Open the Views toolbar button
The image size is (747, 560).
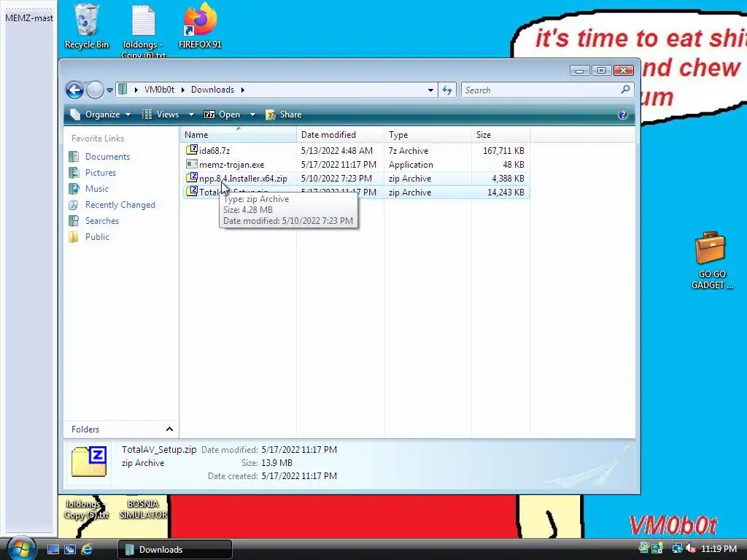point(161,114)
